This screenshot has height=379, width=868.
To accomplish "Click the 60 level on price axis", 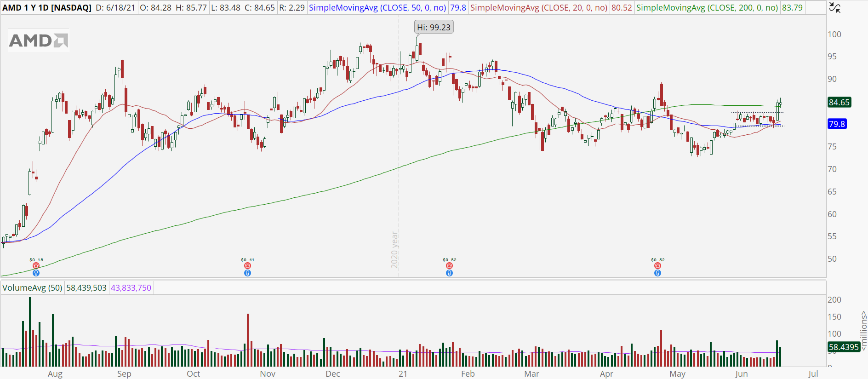I will pyautogui.click(x=832, y=214).
